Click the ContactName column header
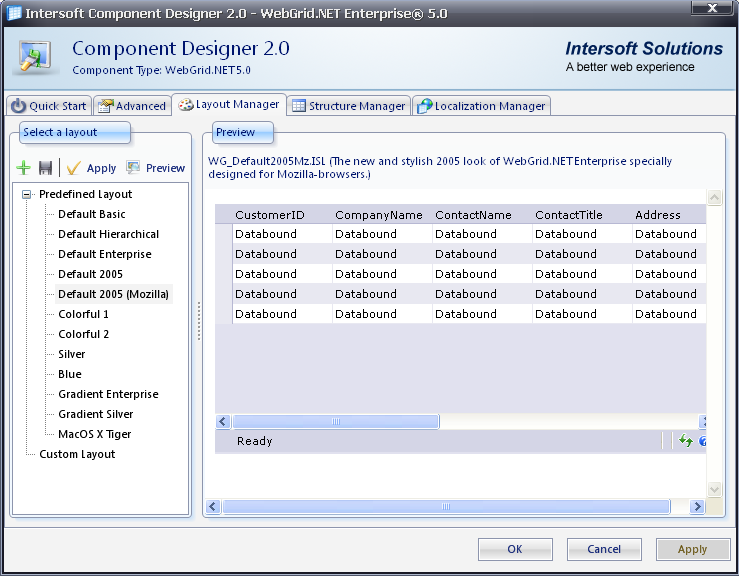The image size is (739, 577). (482, 215)
